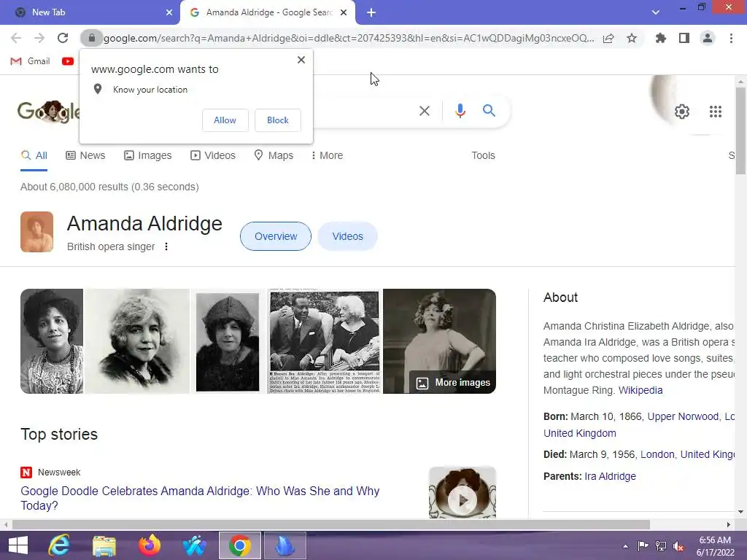Screen dimensions: 747x560
Task: Click the Google Doodle logo
Action: point(49,112)
